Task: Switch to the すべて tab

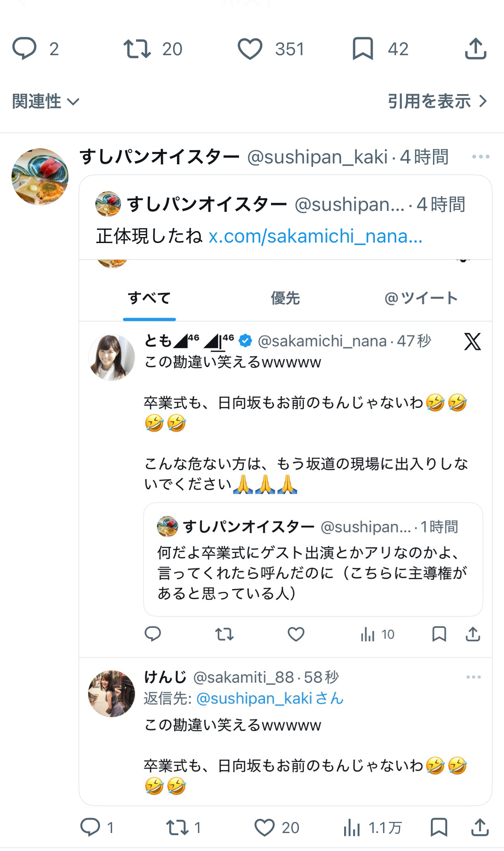Action: (x=149, y=298)
